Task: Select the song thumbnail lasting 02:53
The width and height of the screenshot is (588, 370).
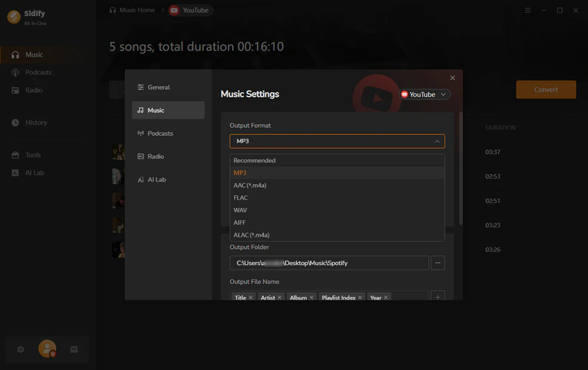Action: 118,176
